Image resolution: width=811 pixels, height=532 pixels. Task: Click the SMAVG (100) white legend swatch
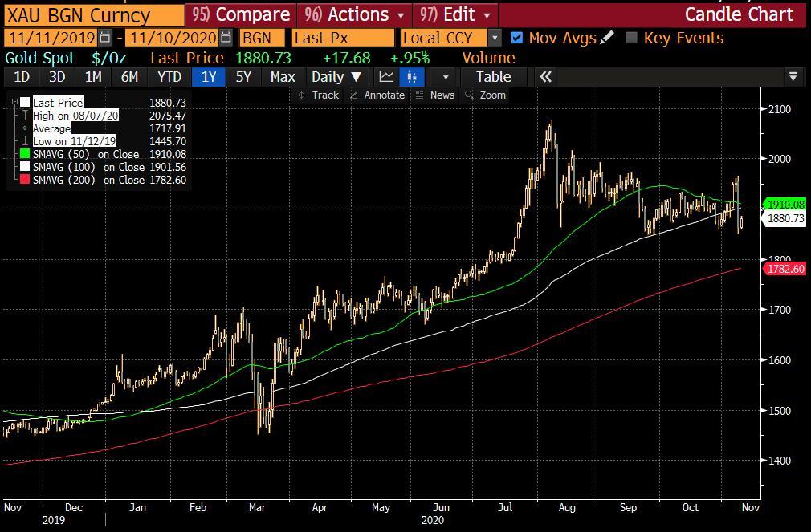pyautogui.click(x=25, y=167)
